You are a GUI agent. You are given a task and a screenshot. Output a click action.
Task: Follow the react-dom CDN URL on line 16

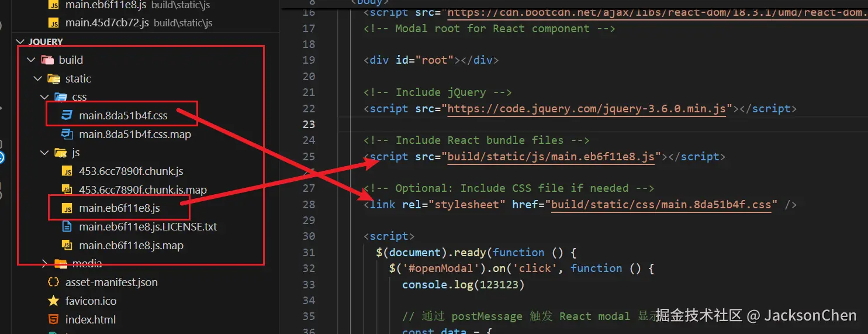pos(658,12)
